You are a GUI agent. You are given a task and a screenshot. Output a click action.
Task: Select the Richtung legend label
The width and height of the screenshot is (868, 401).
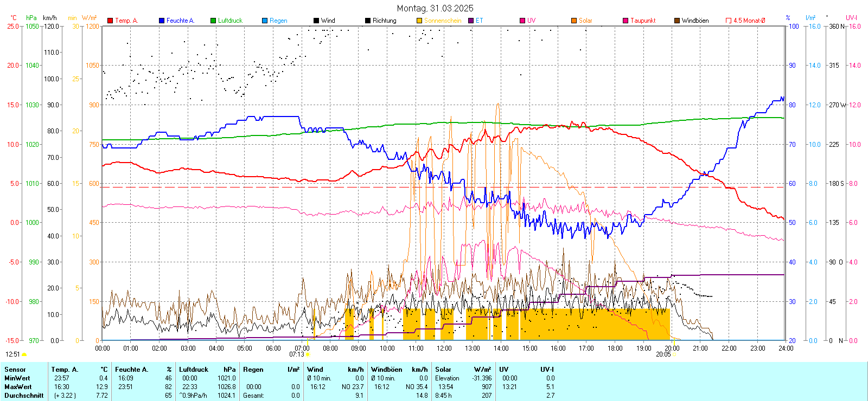384,21
